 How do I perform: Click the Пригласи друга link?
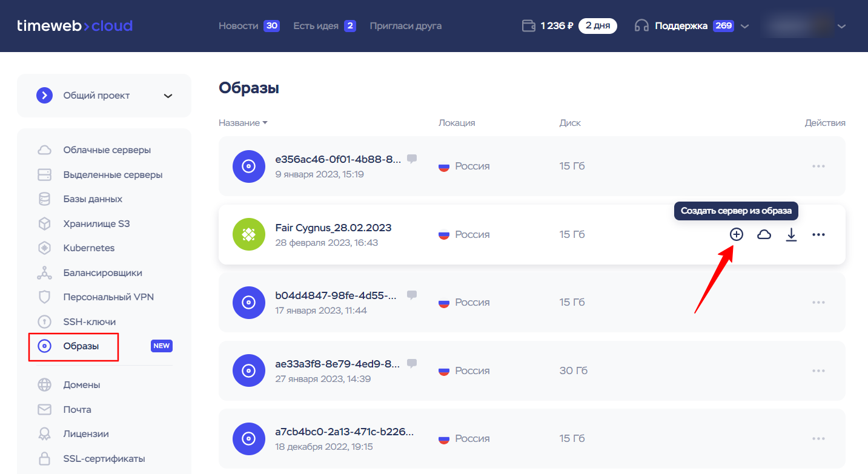405,26
